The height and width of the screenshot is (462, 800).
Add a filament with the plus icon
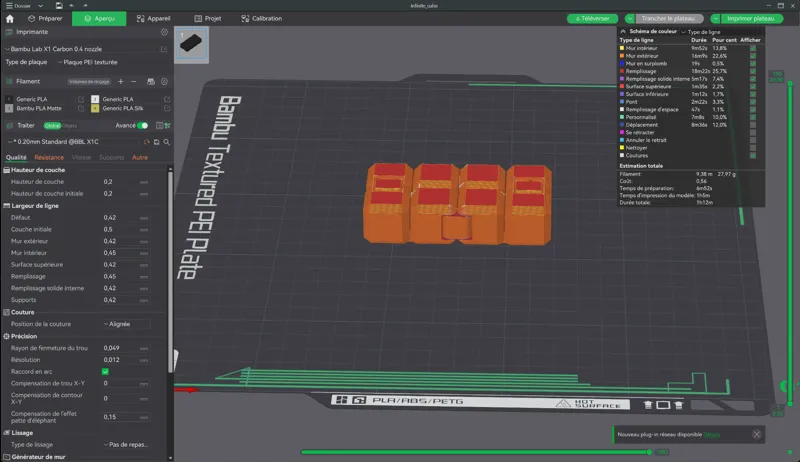point(121,82)
